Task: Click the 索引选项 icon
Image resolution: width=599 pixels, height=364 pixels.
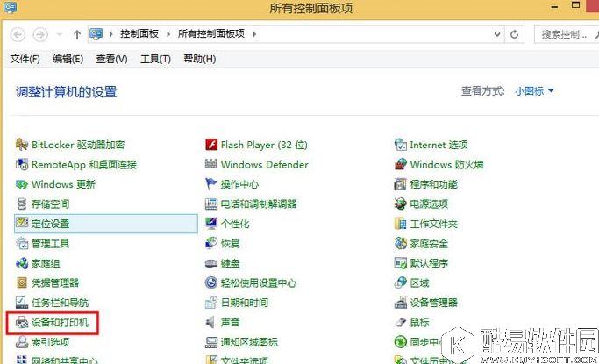Action: coord(22,342)
